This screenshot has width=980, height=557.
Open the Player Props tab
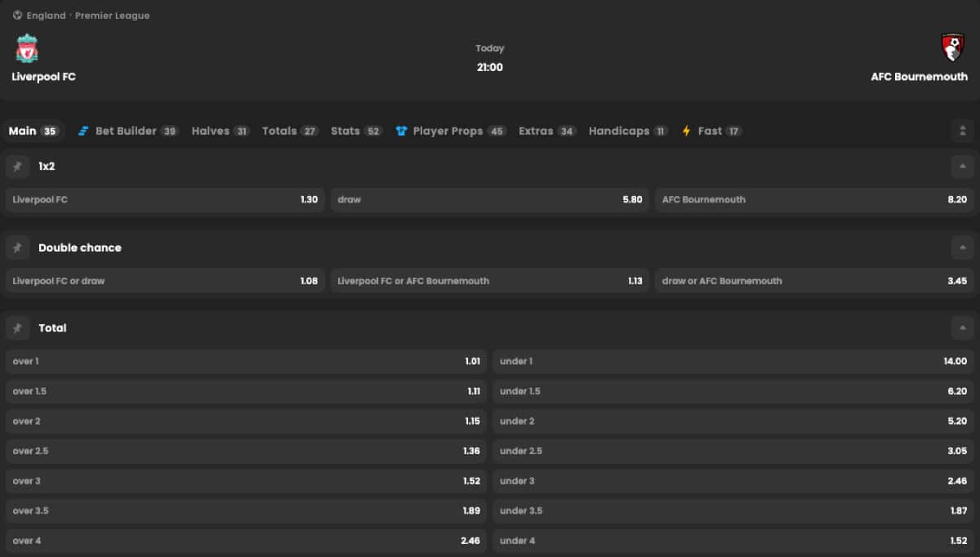pos(452,131)
